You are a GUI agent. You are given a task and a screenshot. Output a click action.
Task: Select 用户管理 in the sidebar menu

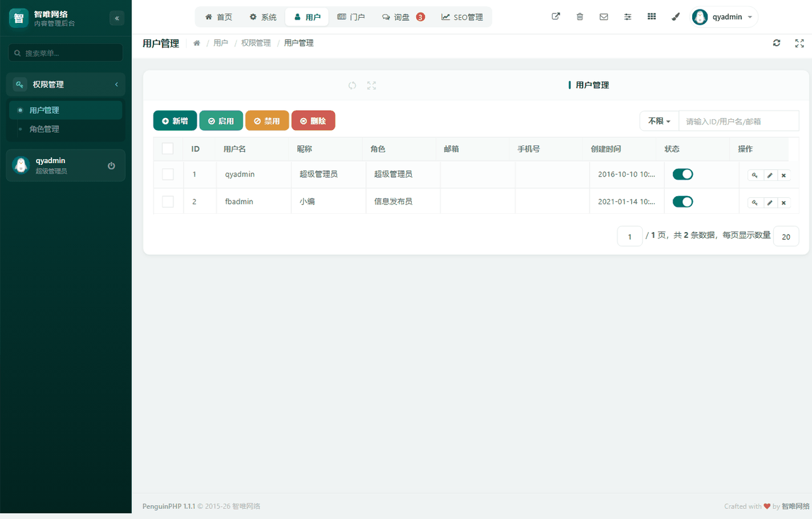click(x=66, y=110)
